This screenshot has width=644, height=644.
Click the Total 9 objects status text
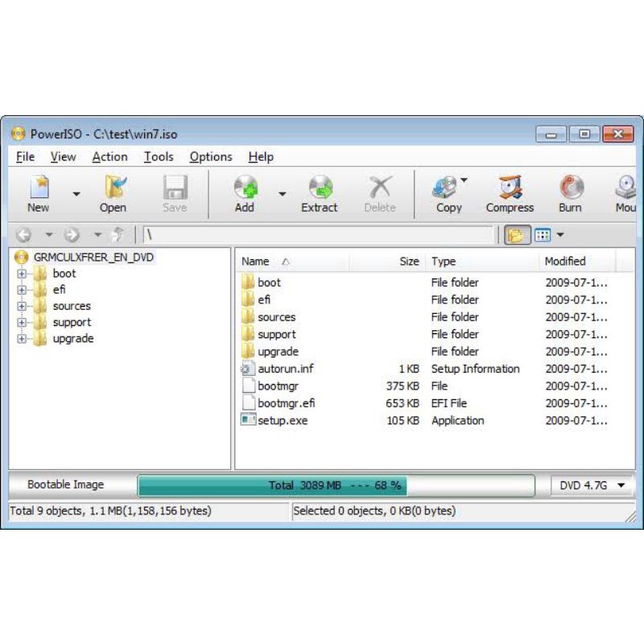pos(110,511)
